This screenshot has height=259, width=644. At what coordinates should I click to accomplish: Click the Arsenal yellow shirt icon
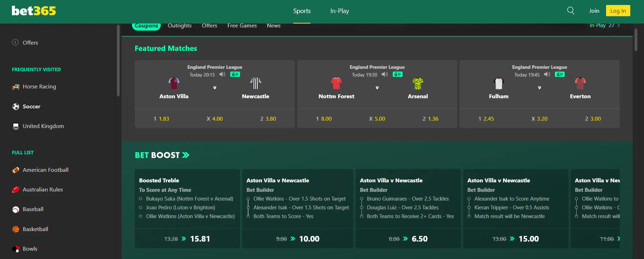(418, 83)
